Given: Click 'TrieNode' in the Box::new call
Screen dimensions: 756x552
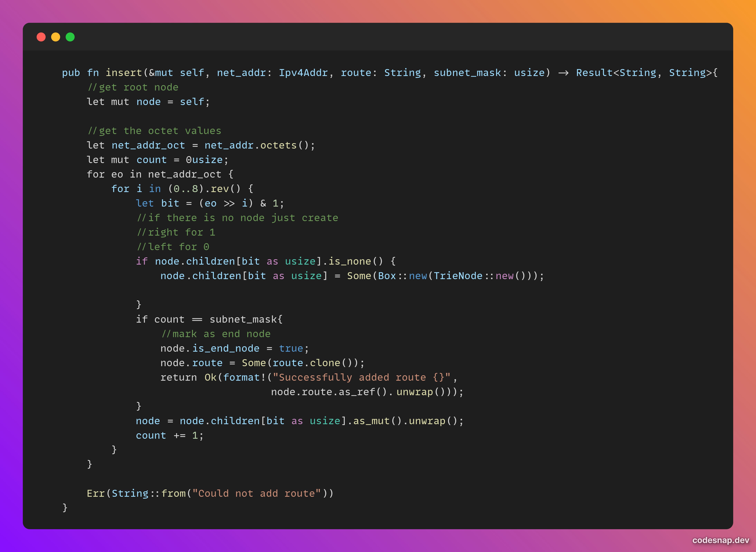Looking at the screenshot, I should point(458,276).
